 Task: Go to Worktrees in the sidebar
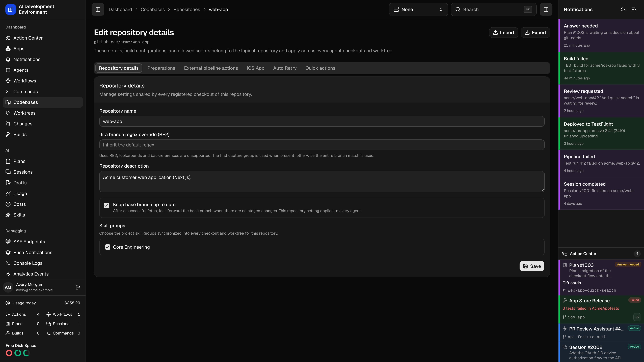[x=43, y=113]
